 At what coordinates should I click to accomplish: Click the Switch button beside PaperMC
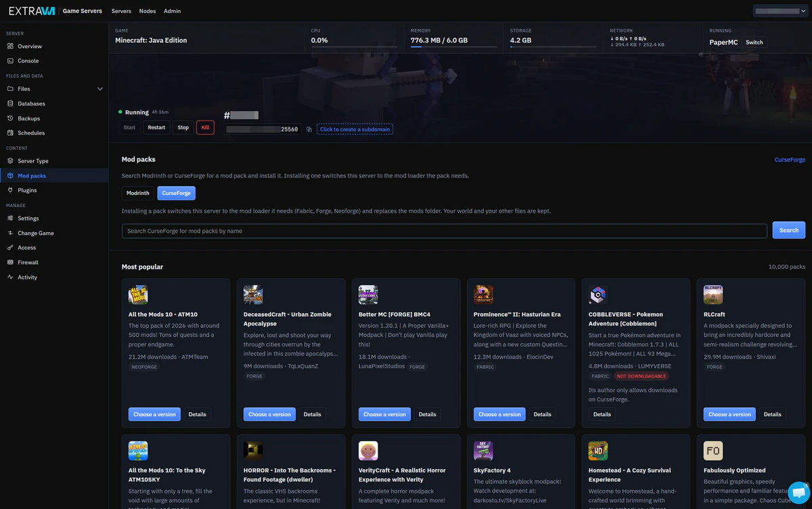coord(754,42)
